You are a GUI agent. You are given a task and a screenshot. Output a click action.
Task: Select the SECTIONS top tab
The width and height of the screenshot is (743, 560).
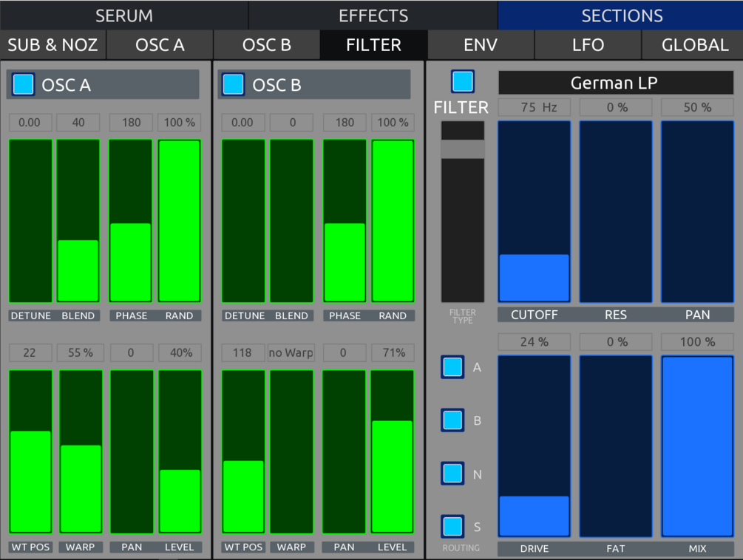click(622, 16)
